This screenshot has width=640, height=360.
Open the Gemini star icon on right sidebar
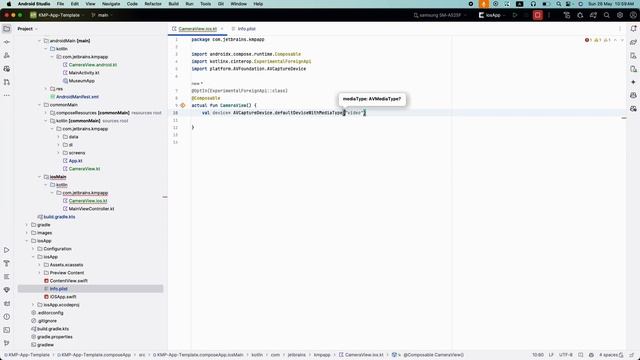tap(633, 82)
